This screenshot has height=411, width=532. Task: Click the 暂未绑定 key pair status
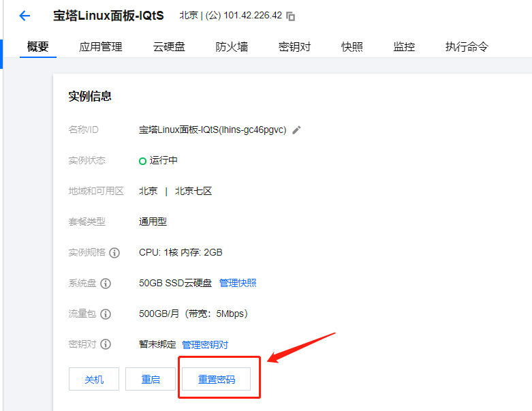point(157,344)
